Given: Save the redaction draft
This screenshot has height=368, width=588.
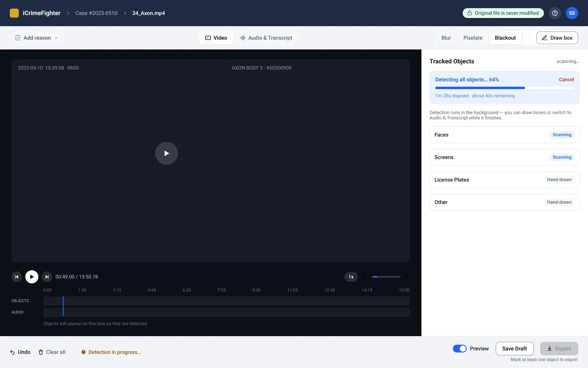Looking at the screenshot, I should click(x=514, y=349).
